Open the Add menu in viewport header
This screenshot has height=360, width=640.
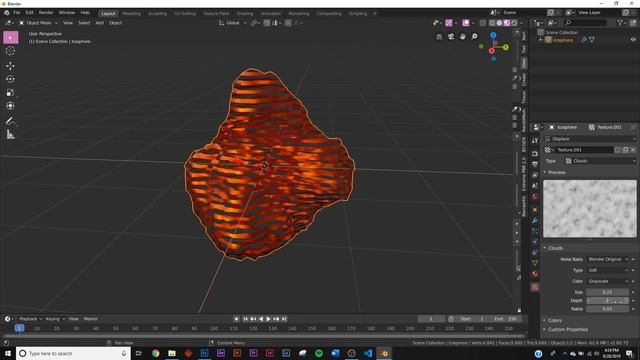(99, 23)
